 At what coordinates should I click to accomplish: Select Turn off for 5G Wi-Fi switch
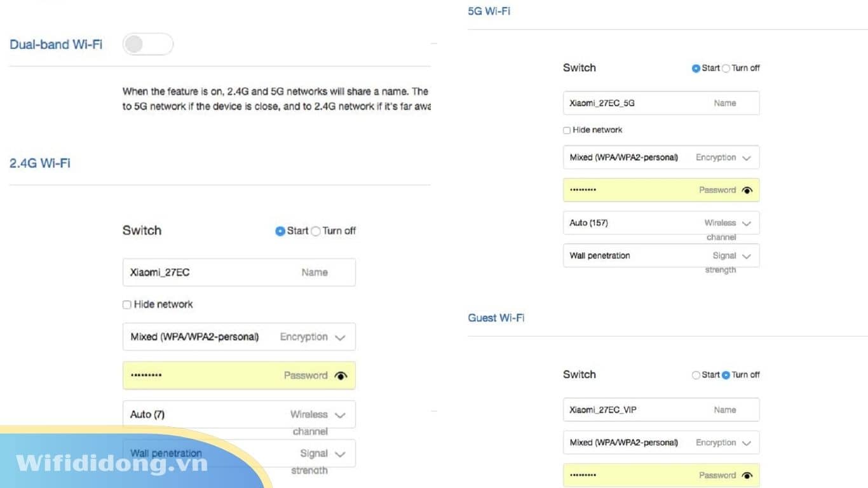click(726, 69)
